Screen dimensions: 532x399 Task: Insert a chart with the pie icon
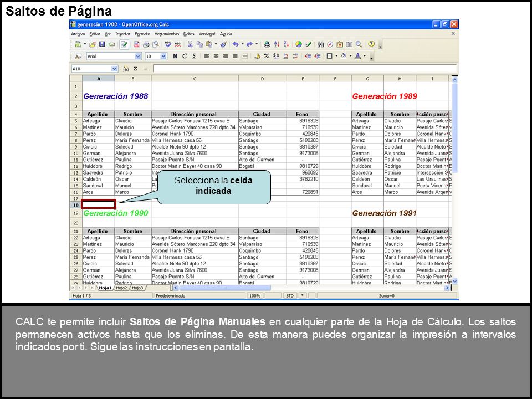299,44
